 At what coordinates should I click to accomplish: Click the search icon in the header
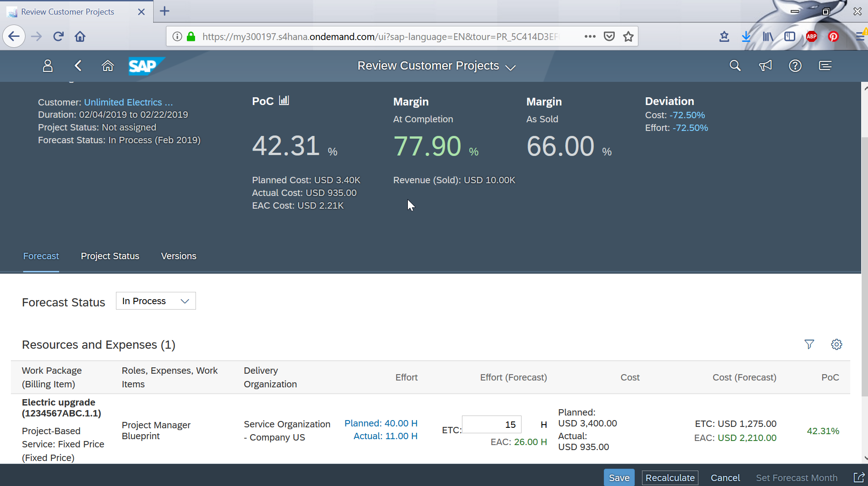pyautogui.click(x=735, y=65)
